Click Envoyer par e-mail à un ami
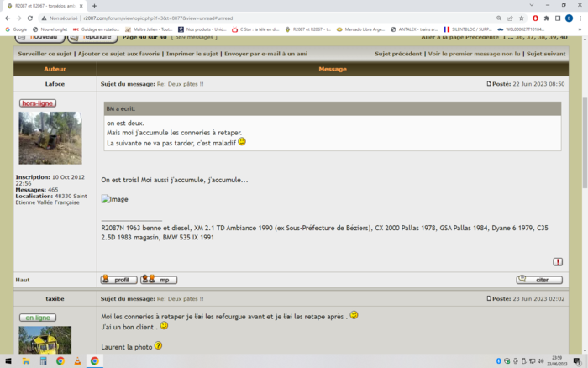Image resolution: width=588 pixels, height=368 pixels. [x=266, y=54]
